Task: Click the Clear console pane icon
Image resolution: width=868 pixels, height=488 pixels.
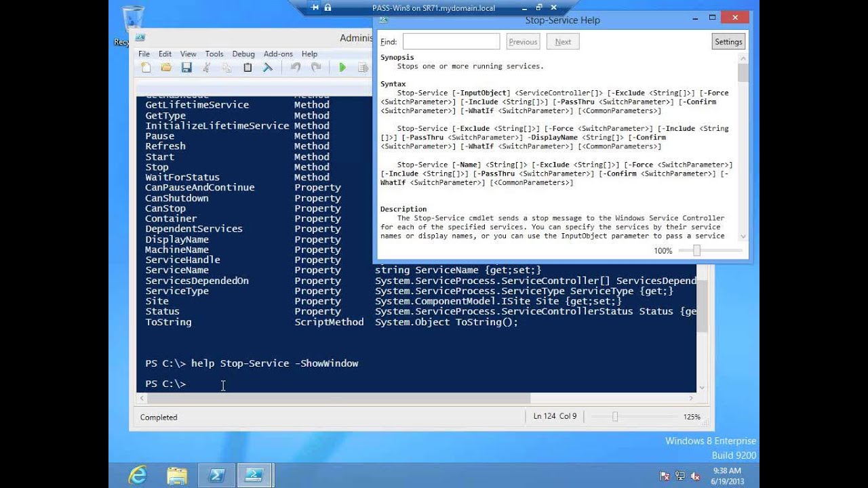Action: 268,67
